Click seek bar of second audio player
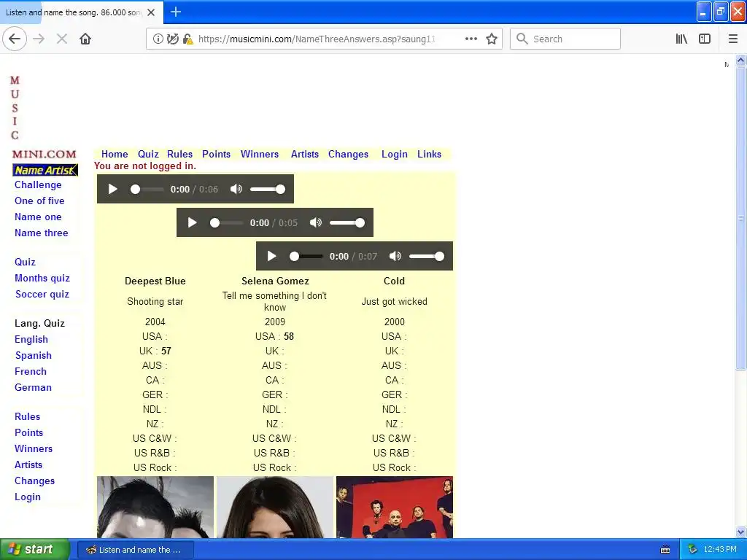 click(227, 222)
